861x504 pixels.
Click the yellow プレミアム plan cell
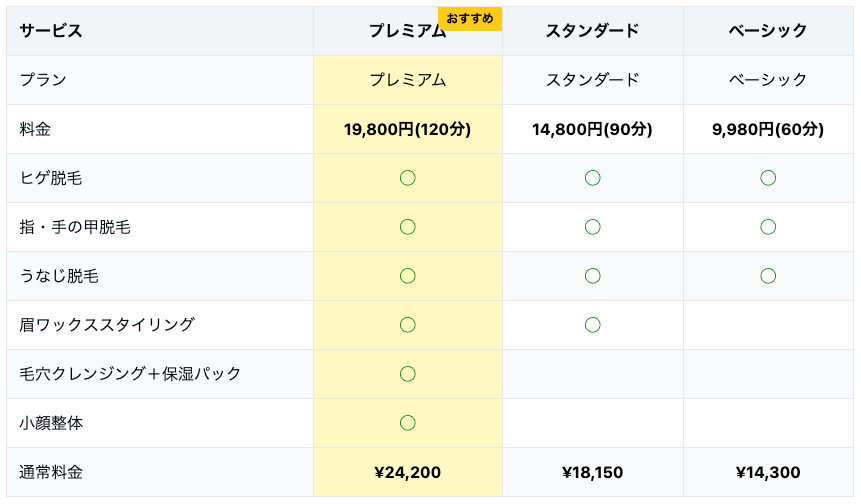[x=407, y=80]
